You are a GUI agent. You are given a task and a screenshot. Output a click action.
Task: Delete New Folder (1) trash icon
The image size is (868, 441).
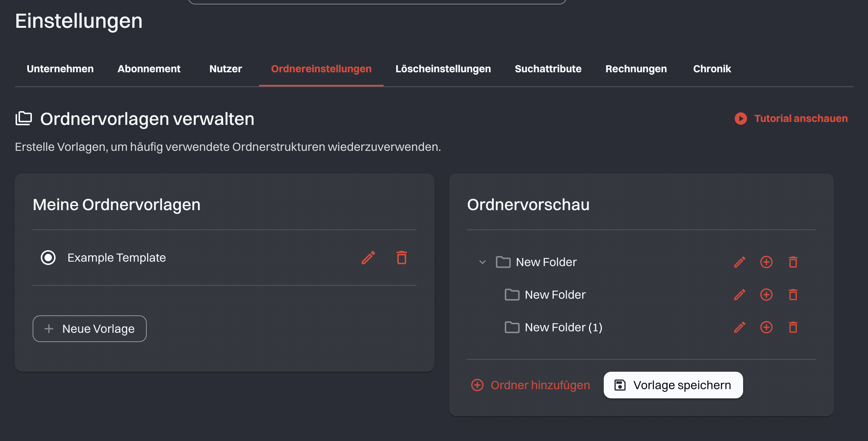(x=793, y=327)
